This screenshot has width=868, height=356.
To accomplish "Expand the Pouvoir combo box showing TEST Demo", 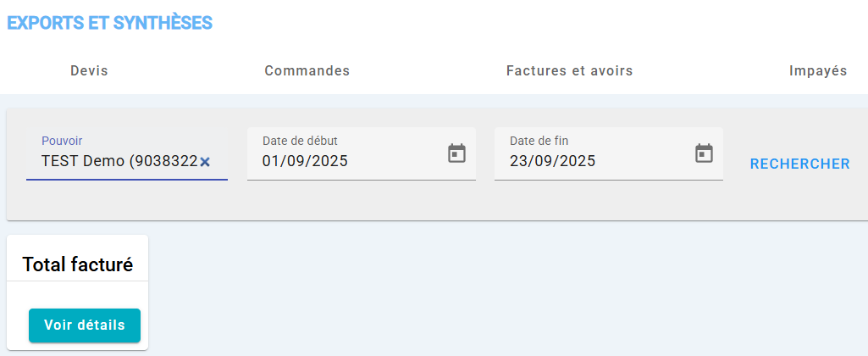I will pos(119,161).
